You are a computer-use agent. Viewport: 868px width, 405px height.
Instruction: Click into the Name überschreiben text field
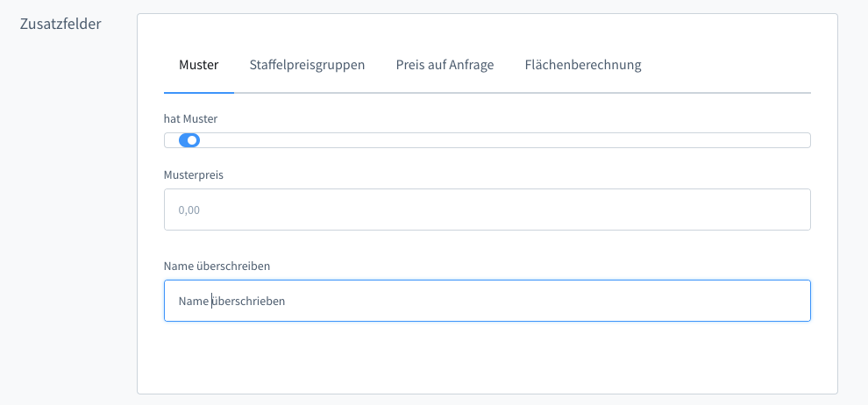(x=487, y=301)
